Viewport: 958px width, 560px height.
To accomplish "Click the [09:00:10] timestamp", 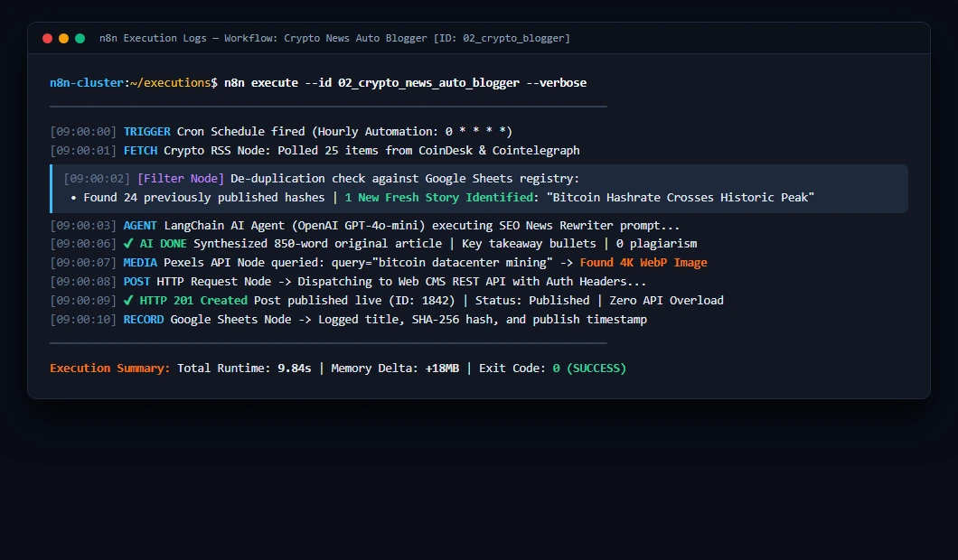I will tap(83, 319).
